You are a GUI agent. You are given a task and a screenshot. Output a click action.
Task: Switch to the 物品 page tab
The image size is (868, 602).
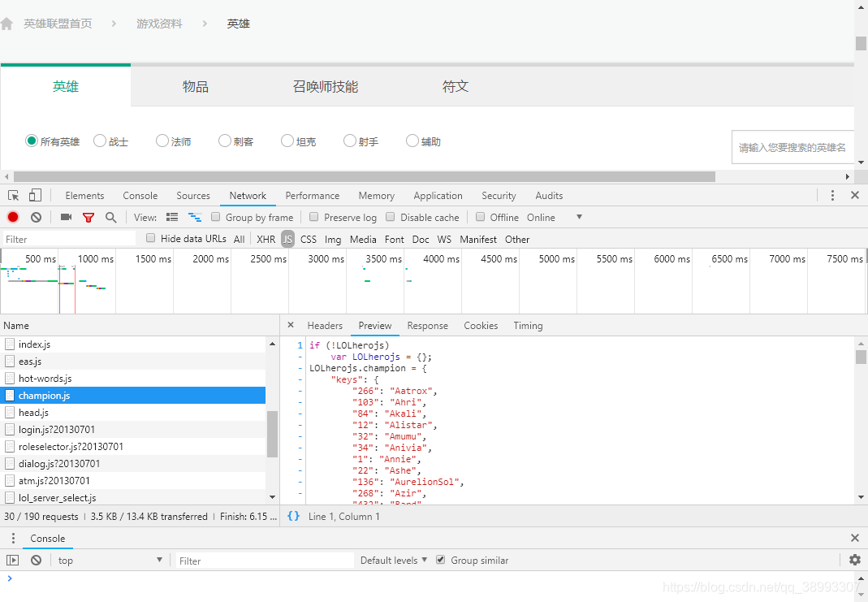pyautogui.click(x=196, y=86)
